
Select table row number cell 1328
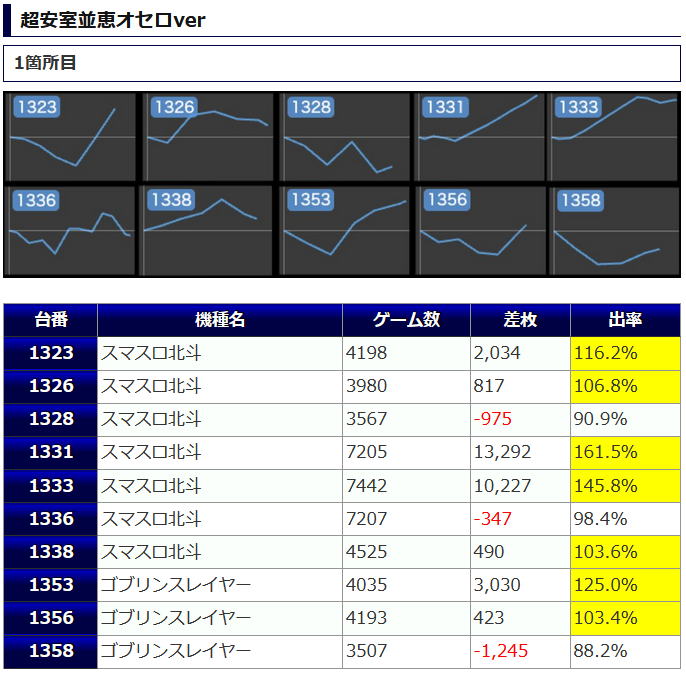(x=51, y=419)
